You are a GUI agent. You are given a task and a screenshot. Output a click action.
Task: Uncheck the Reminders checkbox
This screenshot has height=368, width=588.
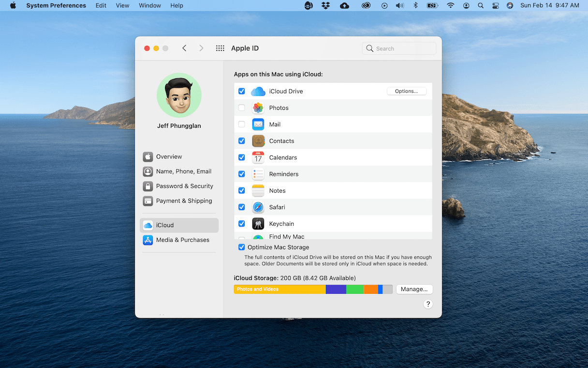242,174
